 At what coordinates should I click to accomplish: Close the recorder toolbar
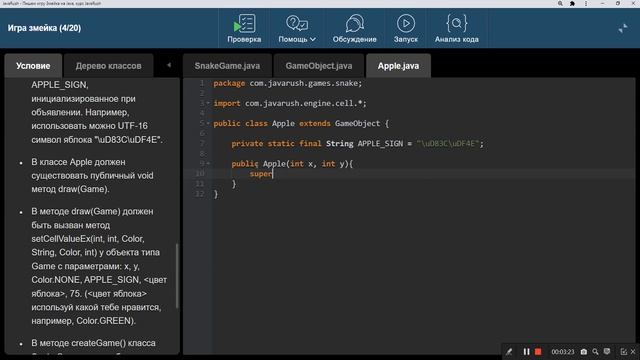pos(633,351)
